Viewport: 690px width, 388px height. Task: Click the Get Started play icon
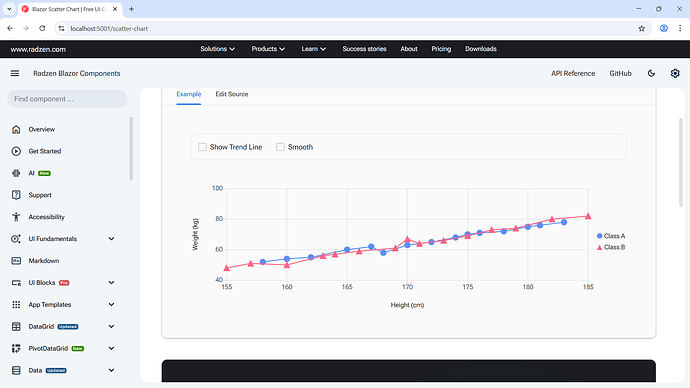tap(16, 151)
